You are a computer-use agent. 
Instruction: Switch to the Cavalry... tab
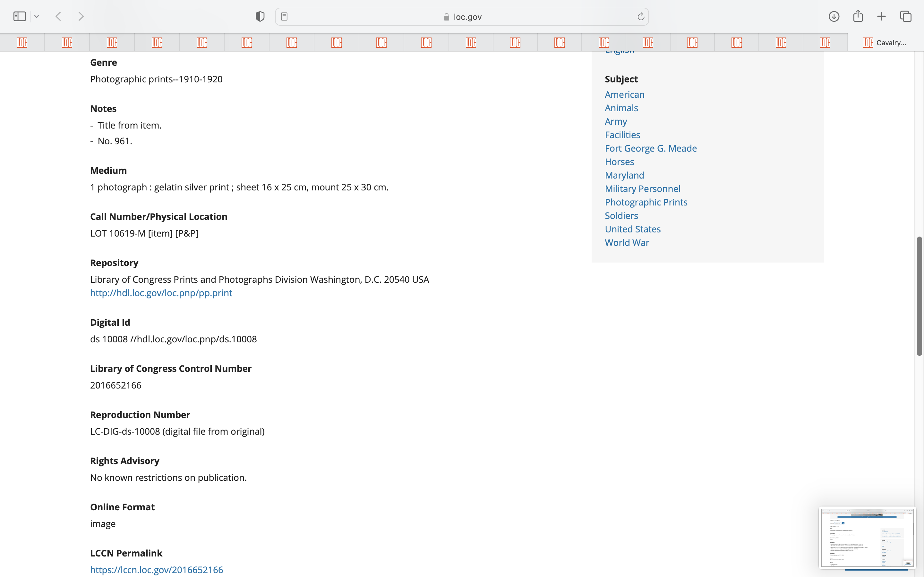coord(885,42)
